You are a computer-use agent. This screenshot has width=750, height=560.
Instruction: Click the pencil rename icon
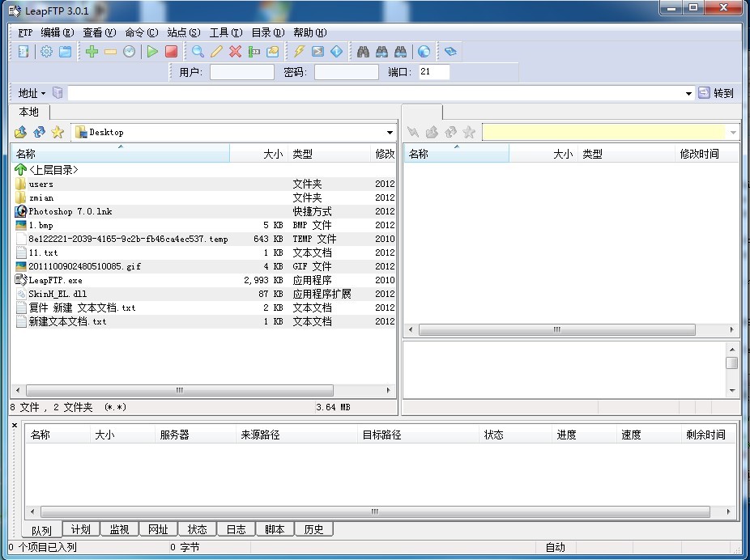pyautogui.click(x=216, y=52)
